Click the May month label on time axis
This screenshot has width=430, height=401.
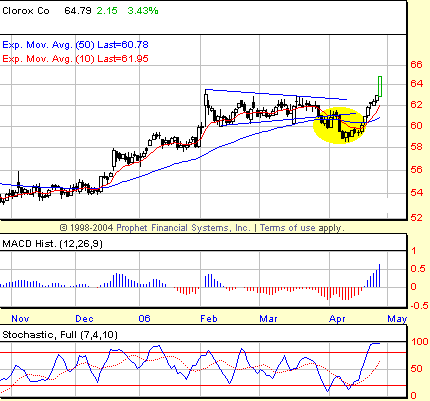[x=397, y=319]
